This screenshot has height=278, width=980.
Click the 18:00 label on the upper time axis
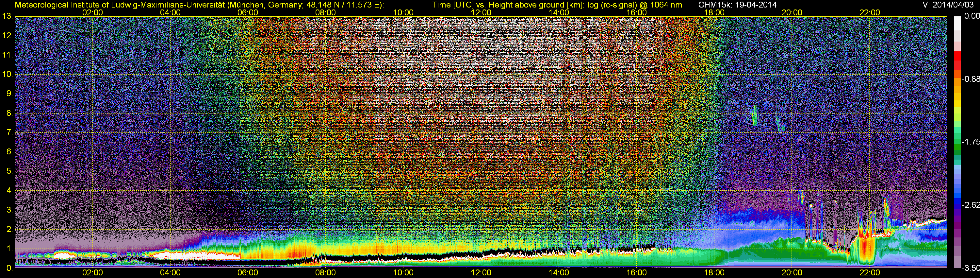714,12
